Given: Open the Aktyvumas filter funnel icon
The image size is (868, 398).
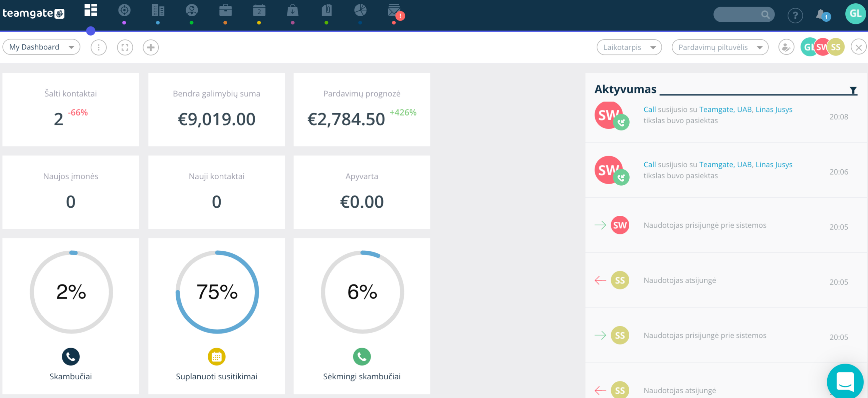Looking at the screenshot, I should [x=853, y=90].
